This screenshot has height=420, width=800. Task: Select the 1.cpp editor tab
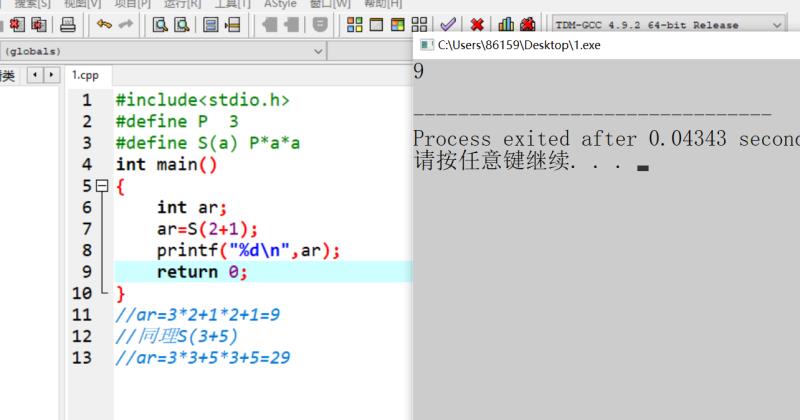[85, 76]
